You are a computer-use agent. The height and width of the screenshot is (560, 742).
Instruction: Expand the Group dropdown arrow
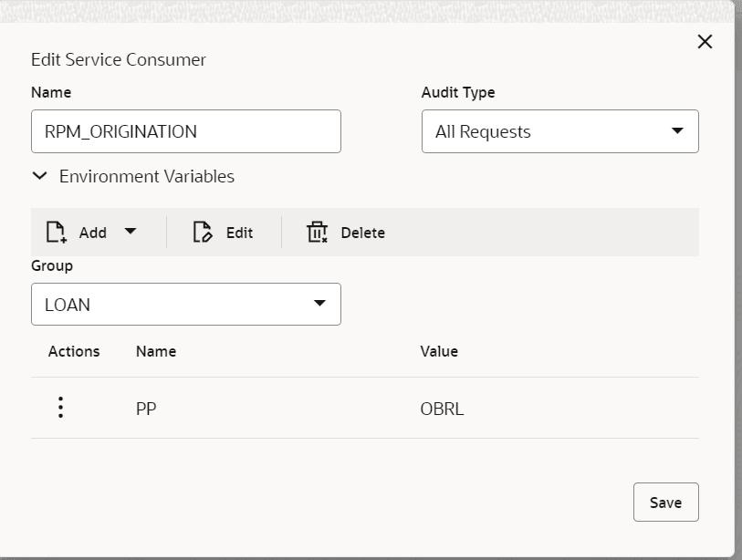point(319,304)
